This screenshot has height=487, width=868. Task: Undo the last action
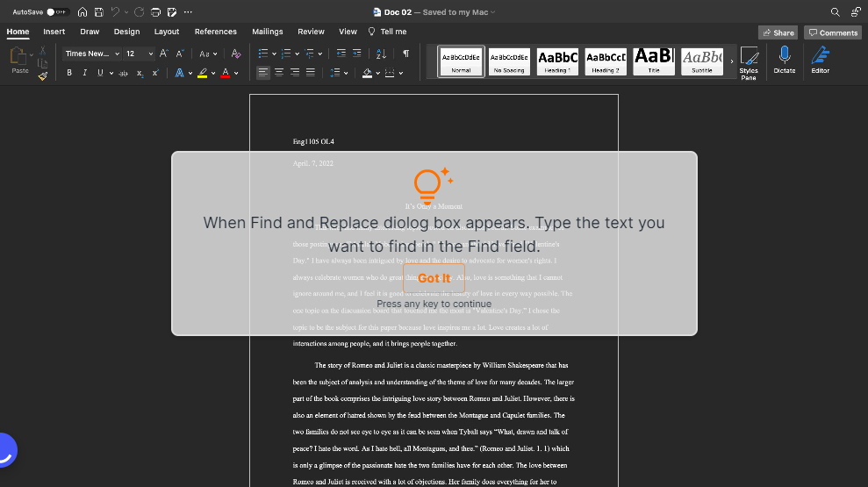(115, 11)
